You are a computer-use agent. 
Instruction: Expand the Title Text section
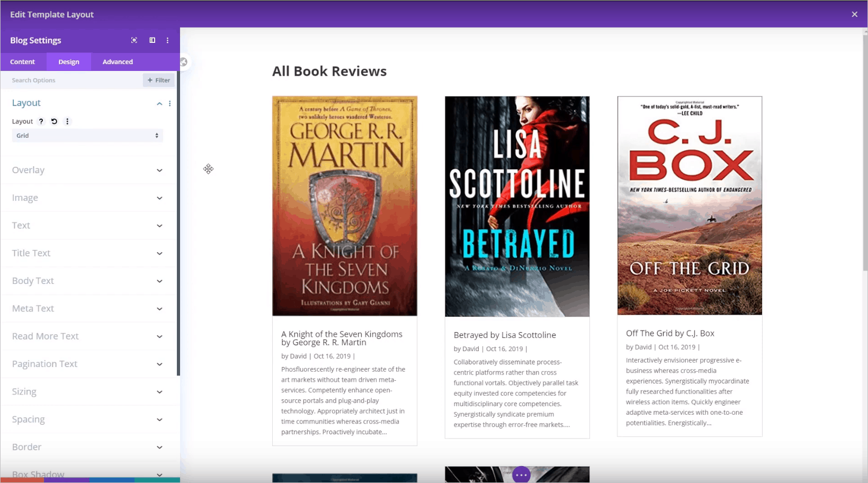[x=88, y=253]
